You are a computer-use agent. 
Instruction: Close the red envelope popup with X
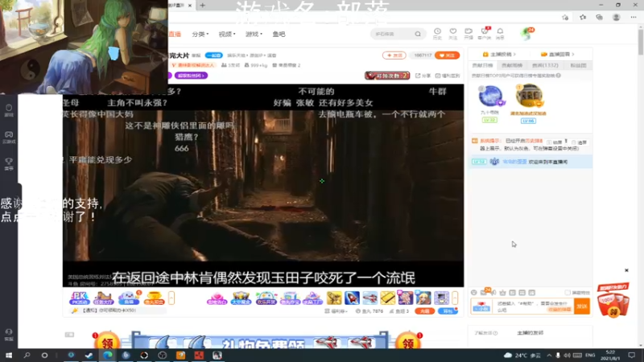pos(626,270)
